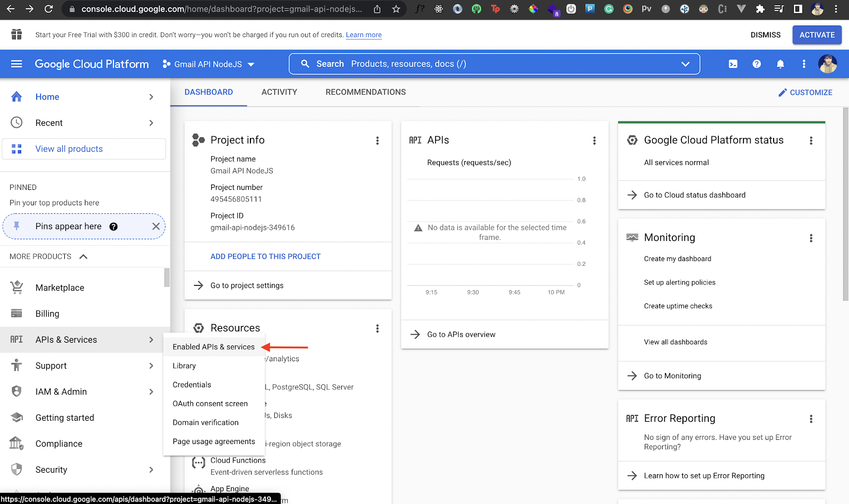Dismiss the Pins appear here hint

coord(156,227)
